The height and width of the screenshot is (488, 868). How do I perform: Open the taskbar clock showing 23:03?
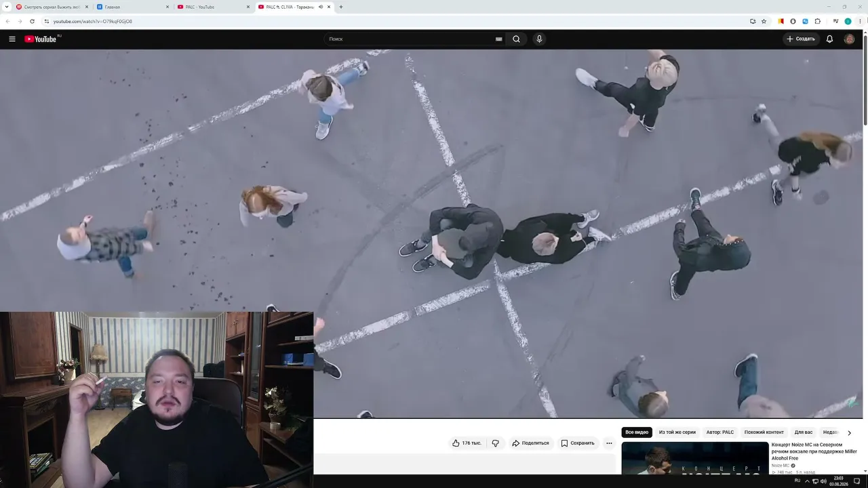click(x=839, y=481)
